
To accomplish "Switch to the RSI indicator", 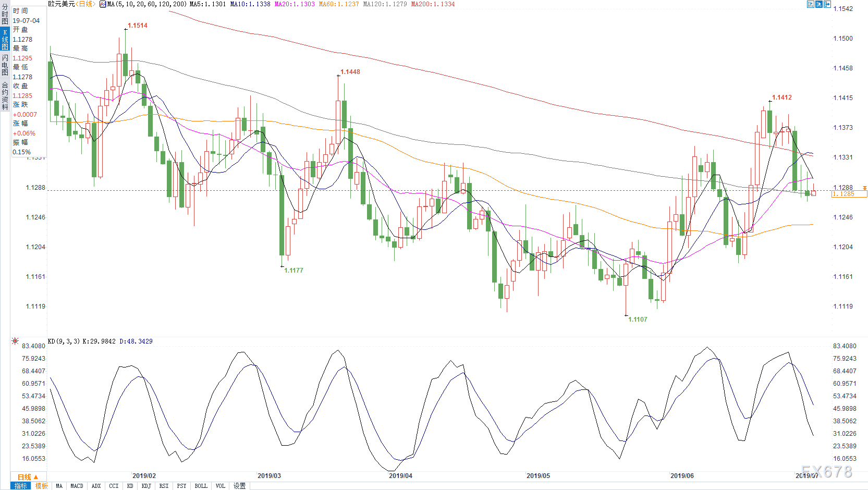I will point(164,486).
